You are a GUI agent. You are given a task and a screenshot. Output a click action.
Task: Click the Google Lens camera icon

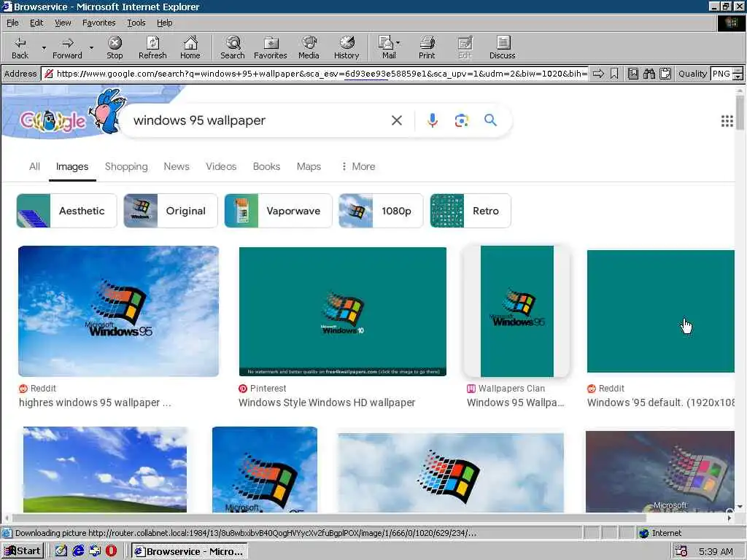point(461,120)
